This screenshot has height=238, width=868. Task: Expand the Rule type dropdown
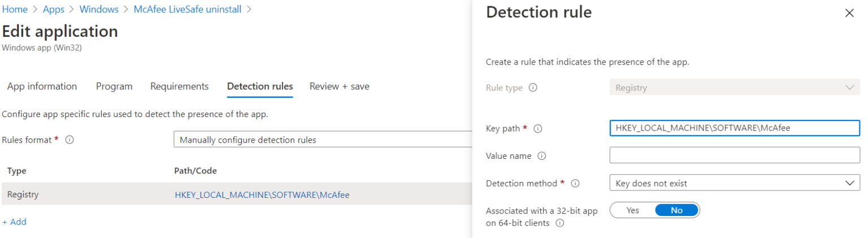click(734, 88)
